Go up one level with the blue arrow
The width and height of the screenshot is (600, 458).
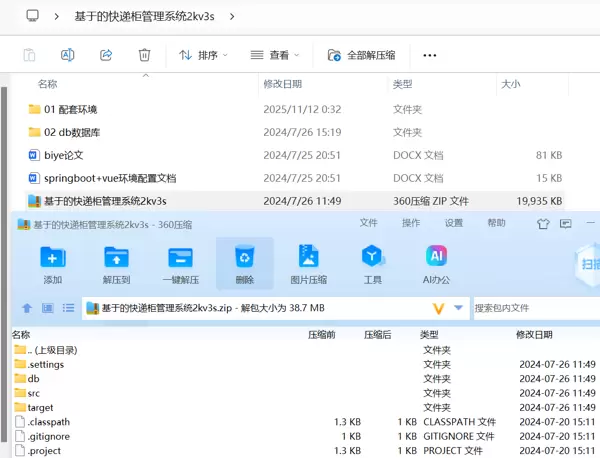pyautogui.click(x=27, y=308)
